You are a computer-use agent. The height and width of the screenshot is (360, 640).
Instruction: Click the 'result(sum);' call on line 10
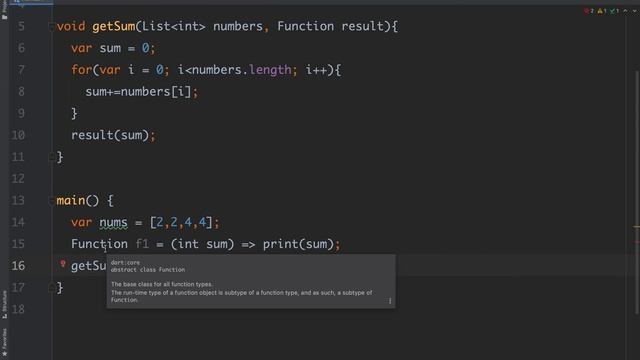[113, 135]
